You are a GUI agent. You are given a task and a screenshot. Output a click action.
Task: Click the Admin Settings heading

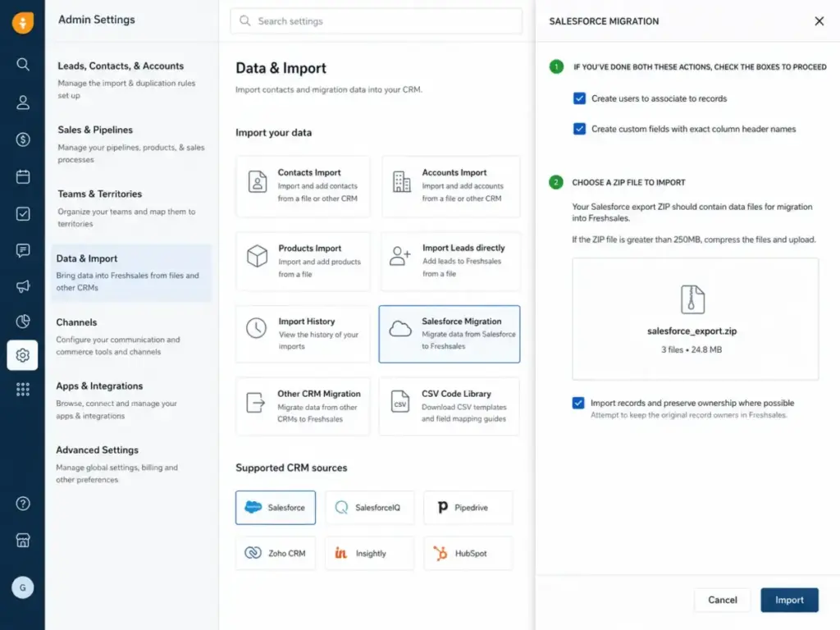pos(97,20)
